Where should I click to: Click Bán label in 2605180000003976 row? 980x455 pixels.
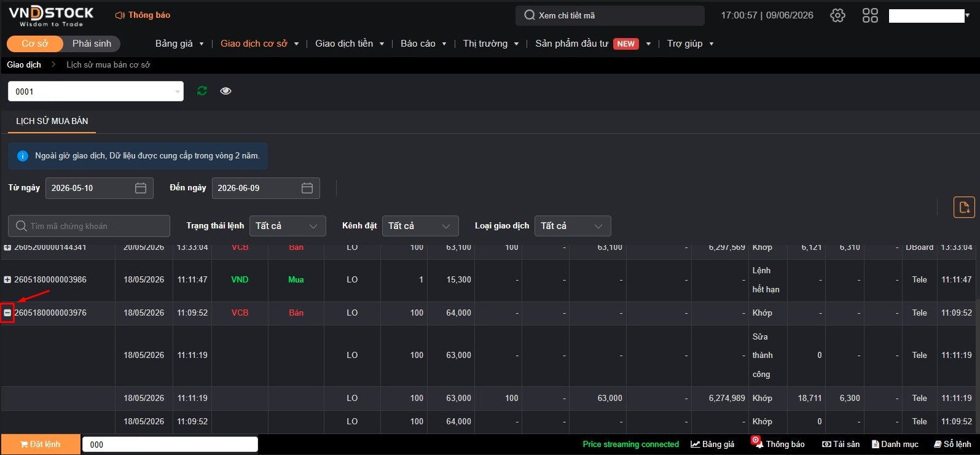296,313
